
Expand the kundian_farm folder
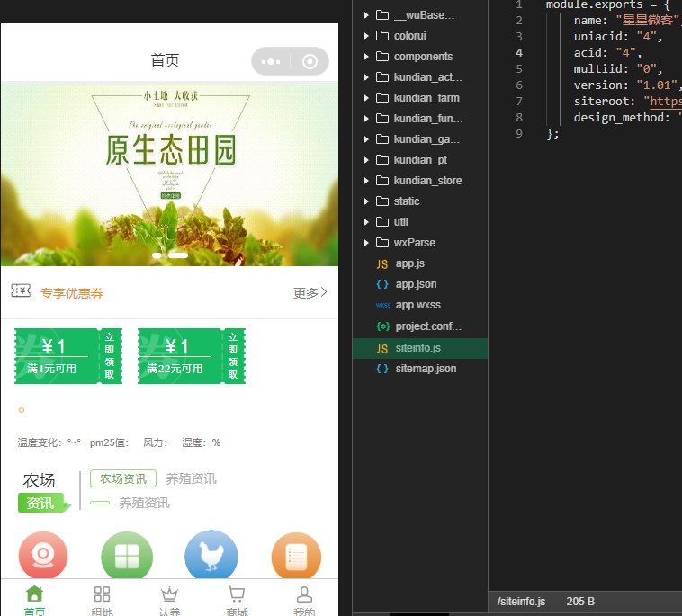coord(426,97)
